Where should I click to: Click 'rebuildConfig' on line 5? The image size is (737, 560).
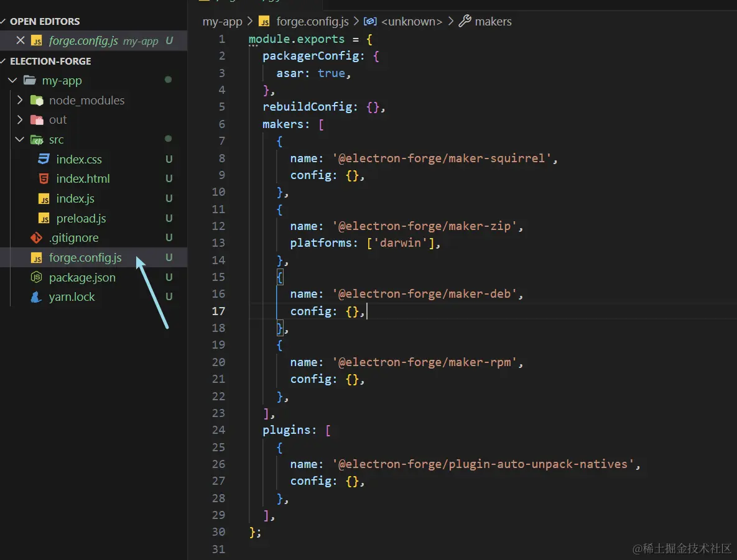tap(307, 107)
